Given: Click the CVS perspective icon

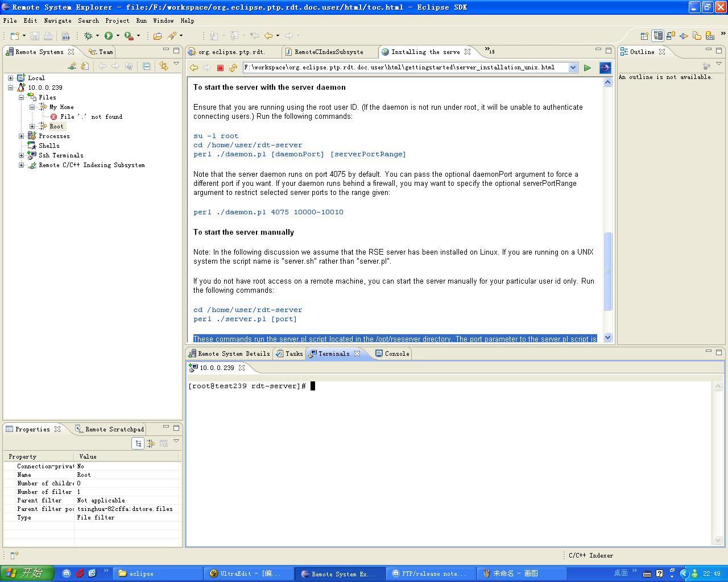Looking at the screenshot, I should [710, 36].
